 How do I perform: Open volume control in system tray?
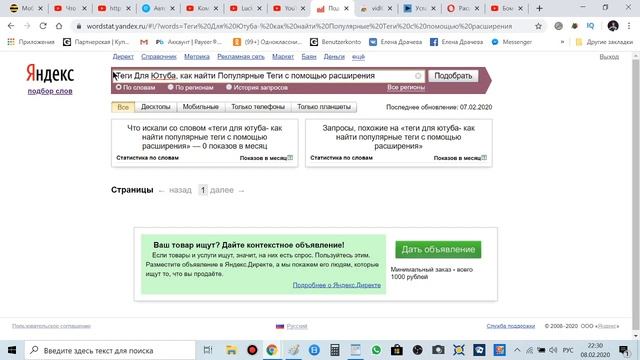553,350
